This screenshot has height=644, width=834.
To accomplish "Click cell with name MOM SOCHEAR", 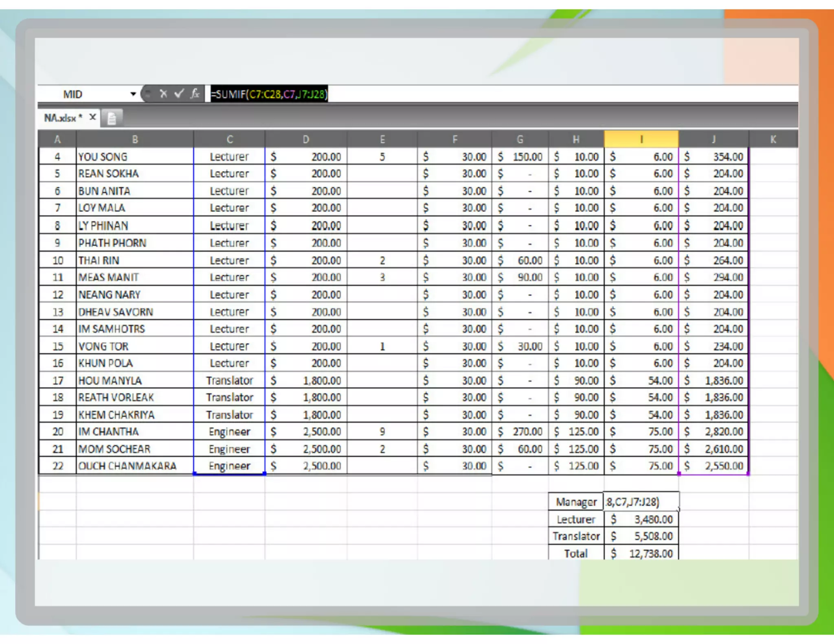I will [135, 449].
